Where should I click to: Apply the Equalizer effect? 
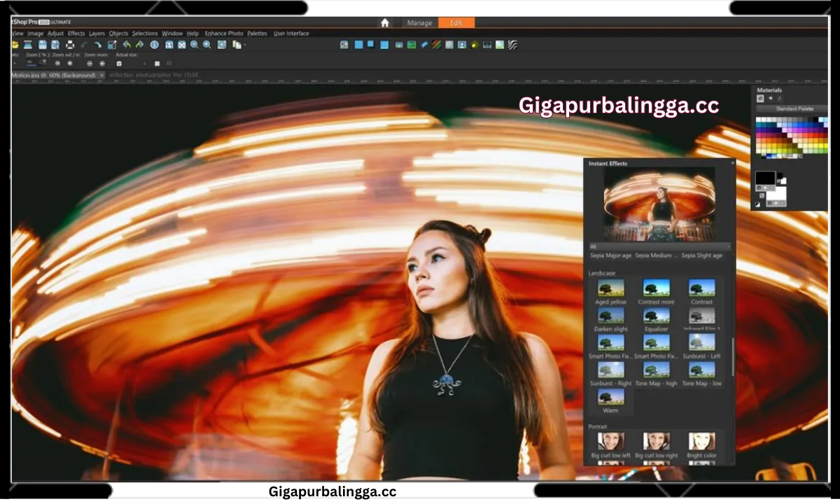(657, 319)
